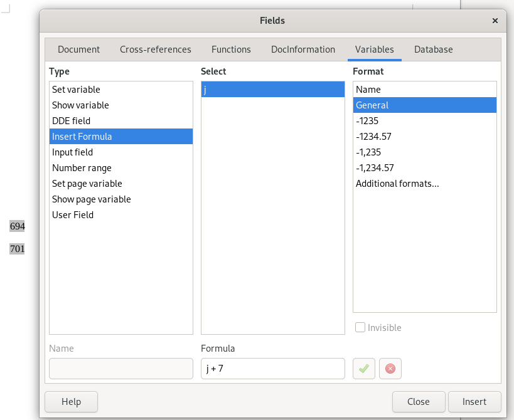The height and width of the screenshot is (420, 514).
Task: Open the Cross-references tab
Action: 156,50
